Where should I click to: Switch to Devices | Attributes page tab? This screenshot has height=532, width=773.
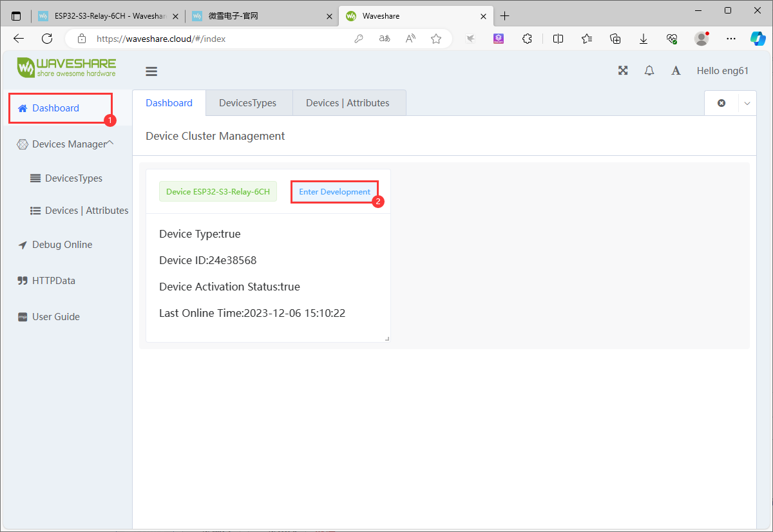click(348, 103)
